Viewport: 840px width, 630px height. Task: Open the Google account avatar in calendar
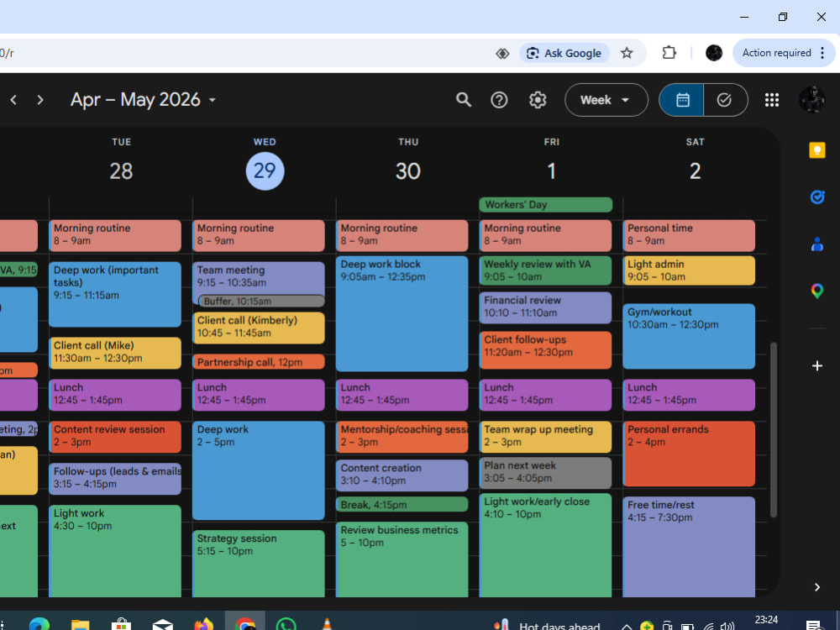812,100
